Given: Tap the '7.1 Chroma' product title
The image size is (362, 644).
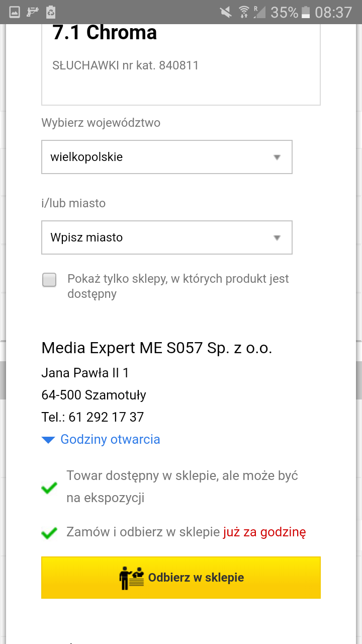Looking at the screenshot, I should [x=105, y=33].
